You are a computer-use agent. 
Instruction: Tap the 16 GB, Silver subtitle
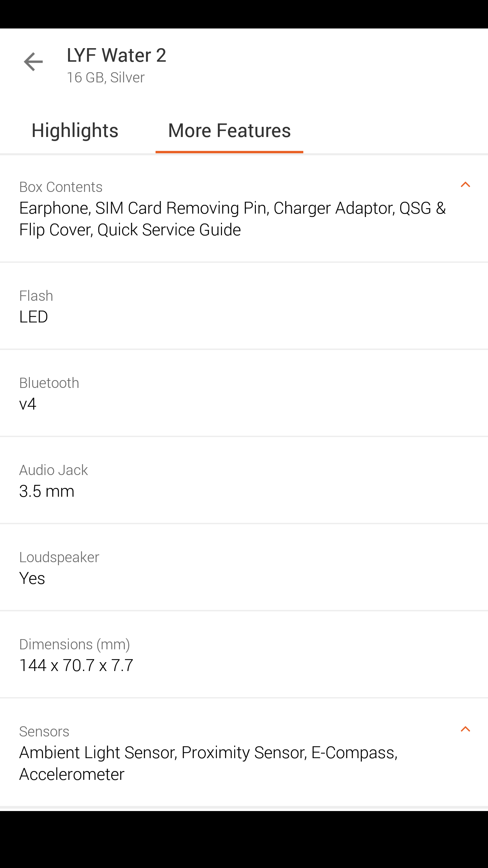coord(106,78)
